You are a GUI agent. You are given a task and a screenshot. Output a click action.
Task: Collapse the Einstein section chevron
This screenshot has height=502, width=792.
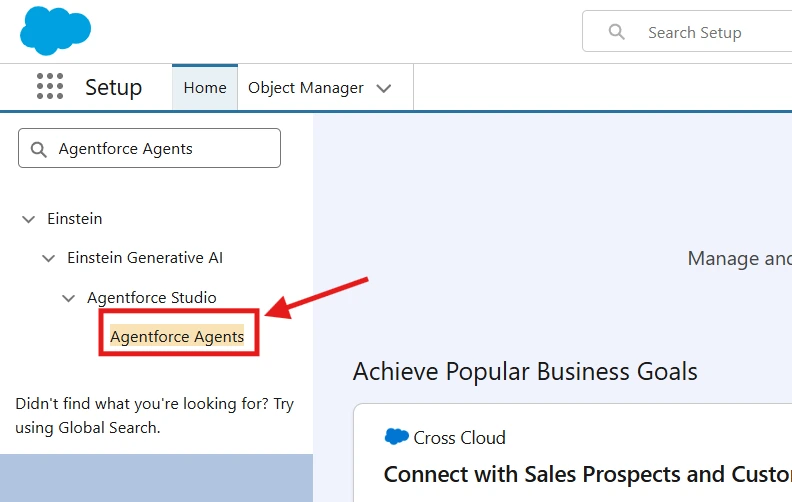(x=29, y=219)
